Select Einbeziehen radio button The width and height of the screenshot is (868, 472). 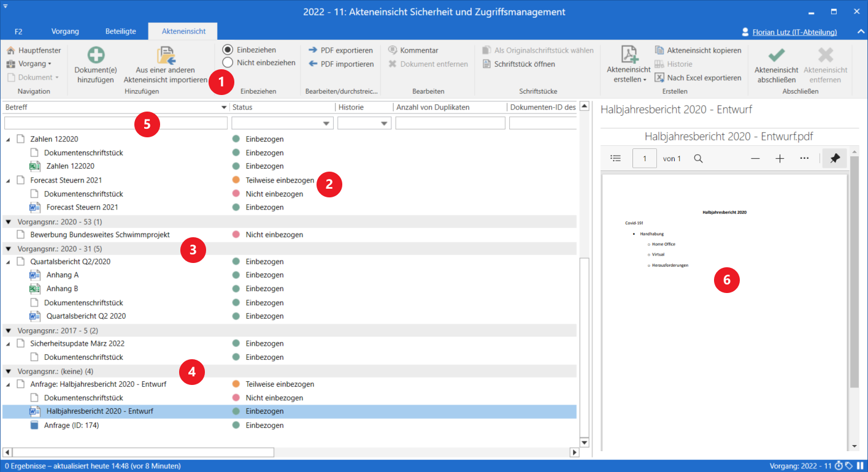coord(228,50)
